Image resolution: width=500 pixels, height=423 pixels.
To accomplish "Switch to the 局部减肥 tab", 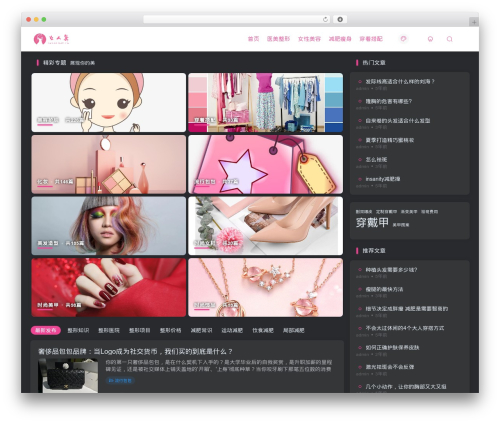I will 294,330.
